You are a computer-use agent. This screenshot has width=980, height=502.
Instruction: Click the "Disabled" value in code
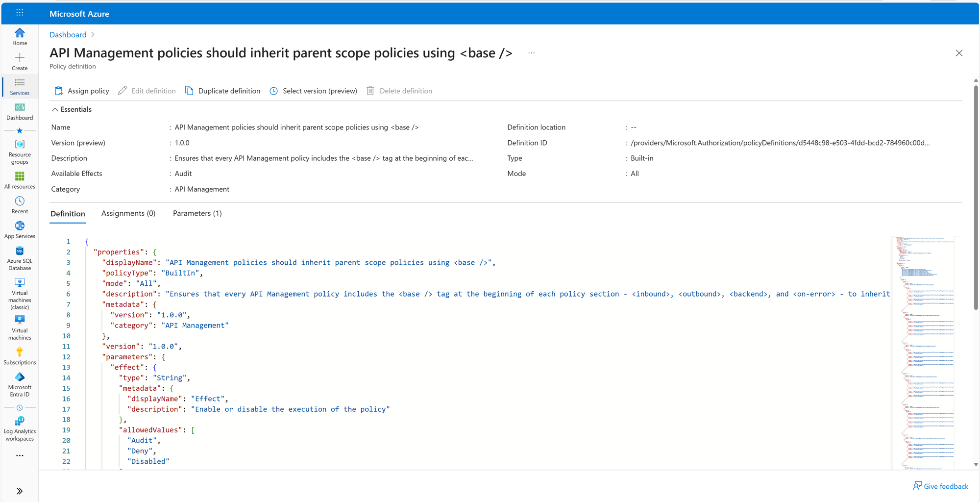[148, 461]
